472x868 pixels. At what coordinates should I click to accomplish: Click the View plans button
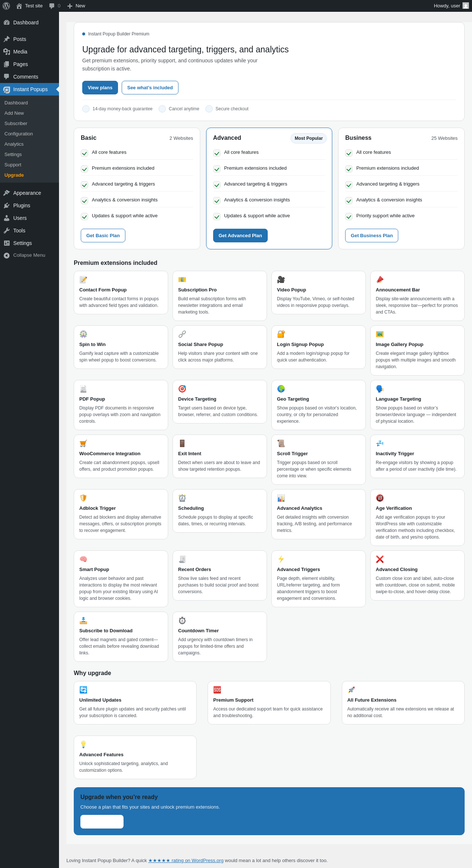pyautogui.click(x=100, y=88)
